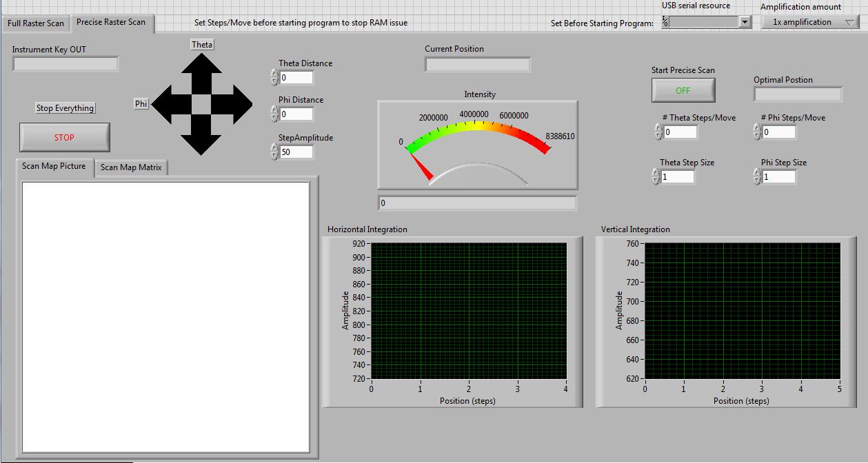Adjust the StepAmplitude stepper arrows
This screenshot has width=868, height=463.
point(274,152)
